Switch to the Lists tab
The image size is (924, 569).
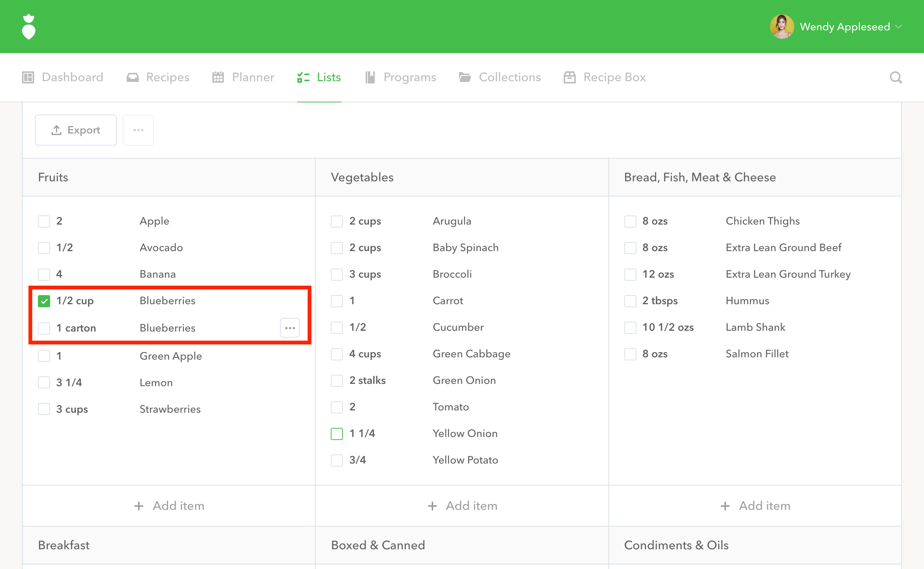pyautogui.click(x=319, y=77)
